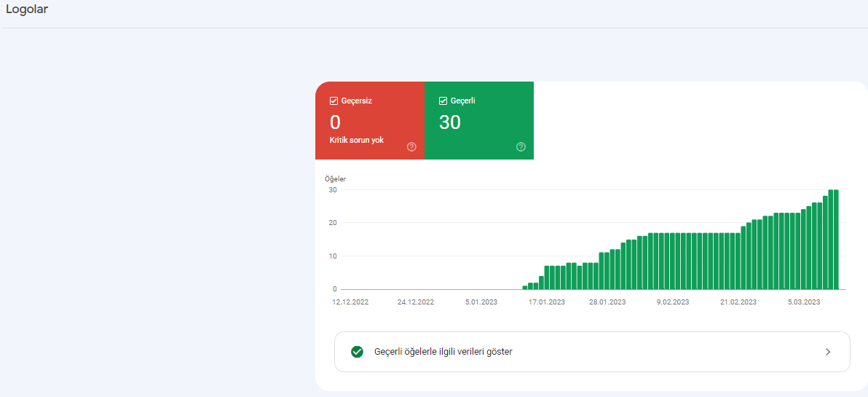The width and height of the screenshot is (868, 397).
Task: Select the red Geçersiz summary card
Action: pyautogui.click(x=370, y=121)
